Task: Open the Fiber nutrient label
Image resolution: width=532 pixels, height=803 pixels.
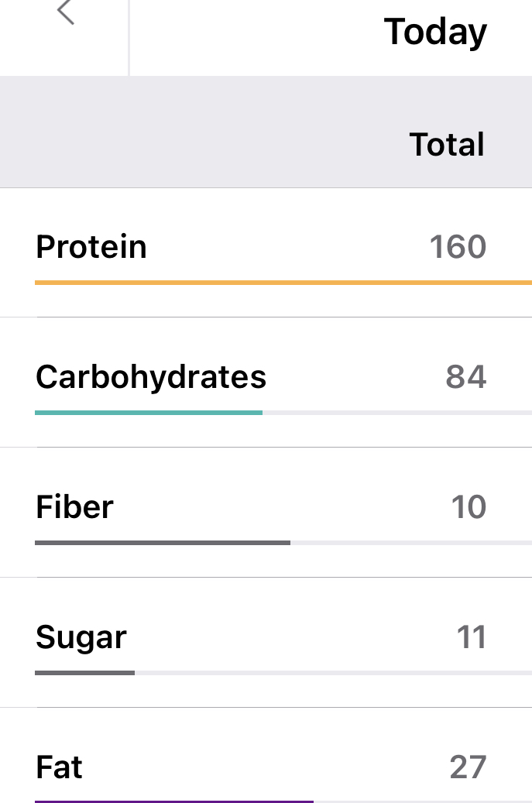Action: click(x=75, y=507)
